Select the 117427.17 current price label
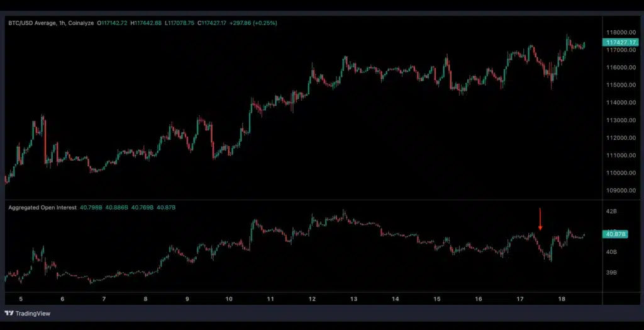644x330 pixels. coord(619,42)
